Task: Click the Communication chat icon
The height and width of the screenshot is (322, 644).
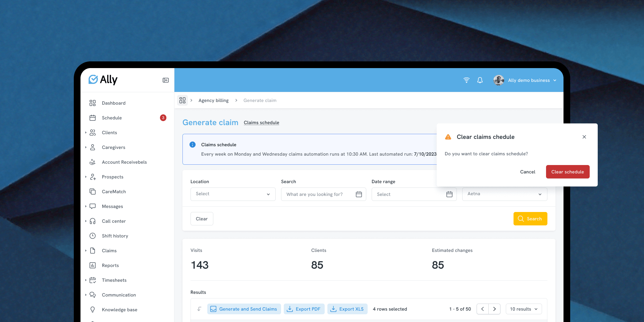Action: (93, 295)
